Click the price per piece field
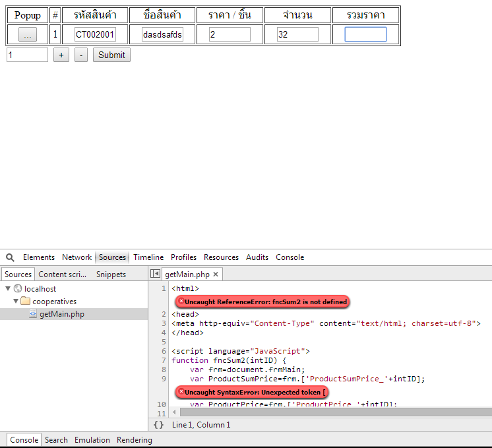492x448 pixels. 230,34
